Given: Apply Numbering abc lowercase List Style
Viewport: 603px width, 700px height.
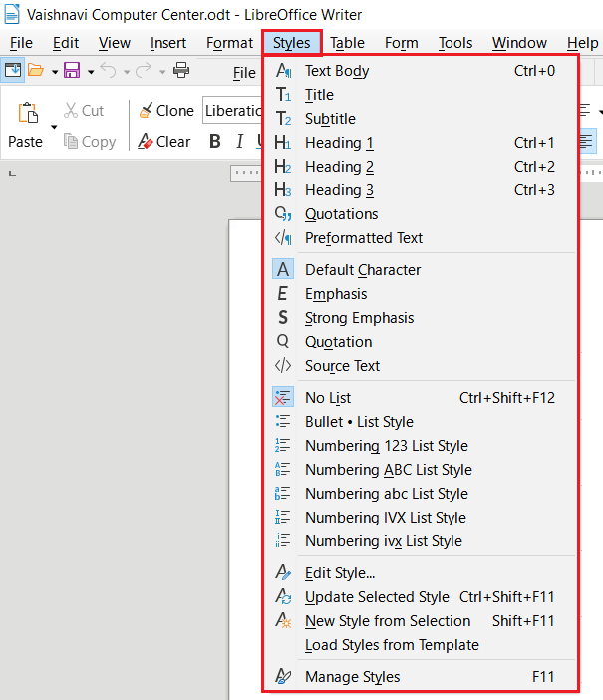Looking at the screenshot, I should [x=421, y=494].
